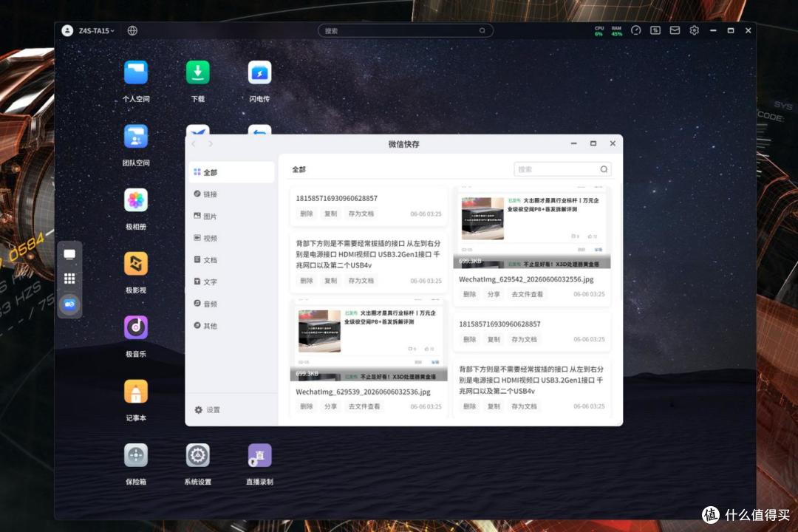Share WechatImg_629539 using 分享

(x=331, y=407)
